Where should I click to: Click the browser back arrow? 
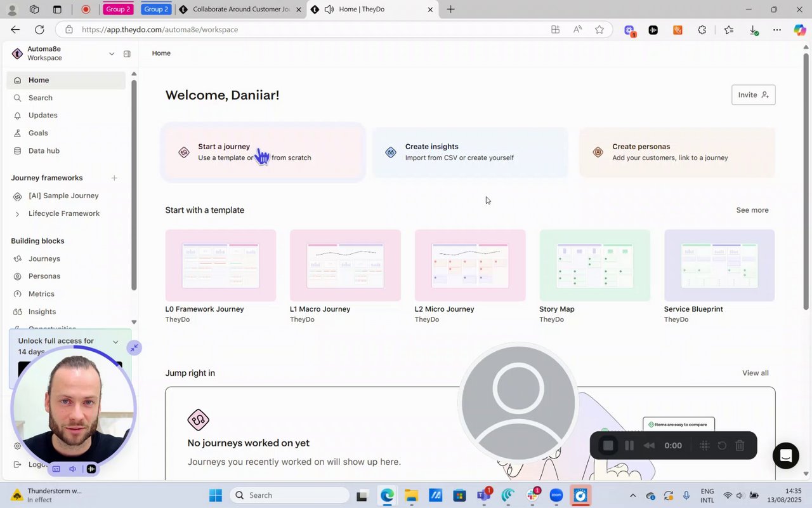[x=15, y=30]
